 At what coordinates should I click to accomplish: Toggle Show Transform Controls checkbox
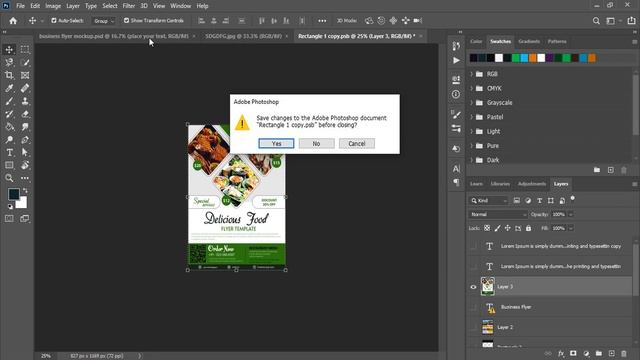(126, 20)
